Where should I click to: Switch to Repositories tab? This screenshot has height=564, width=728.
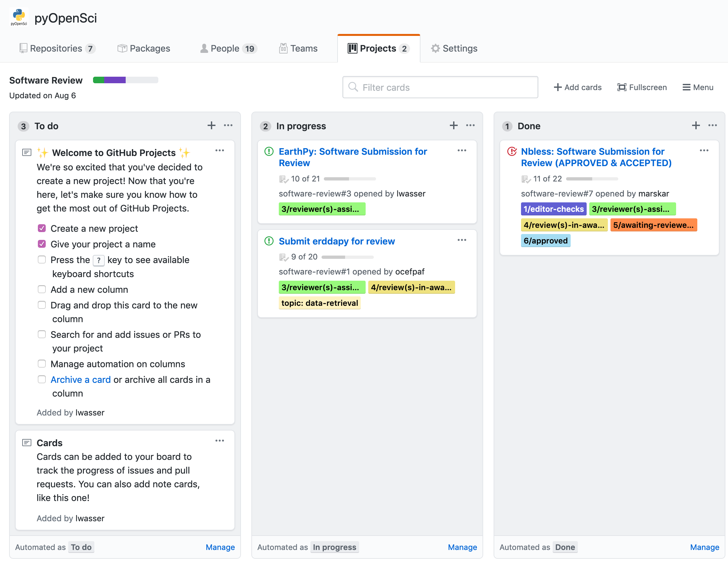point(57,49)
